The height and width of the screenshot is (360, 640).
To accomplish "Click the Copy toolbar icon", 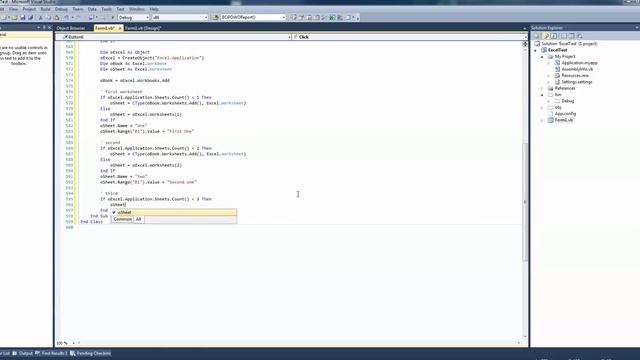I will 49,18.
